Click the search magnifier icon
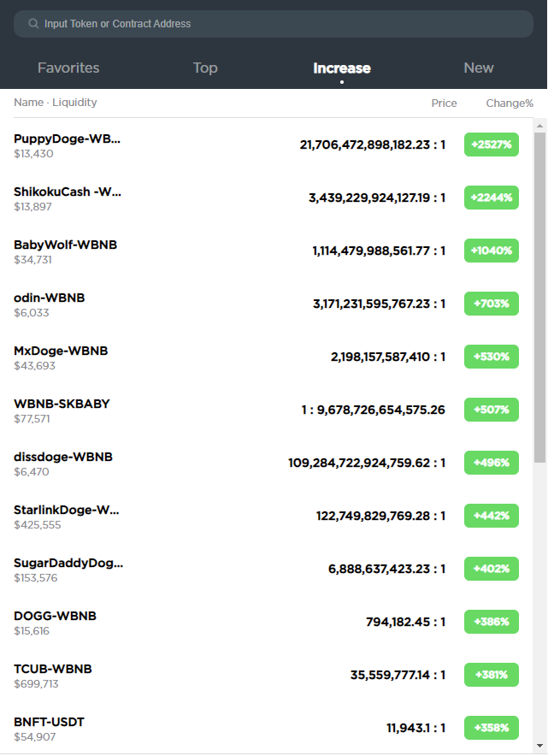 click(33, 24)
